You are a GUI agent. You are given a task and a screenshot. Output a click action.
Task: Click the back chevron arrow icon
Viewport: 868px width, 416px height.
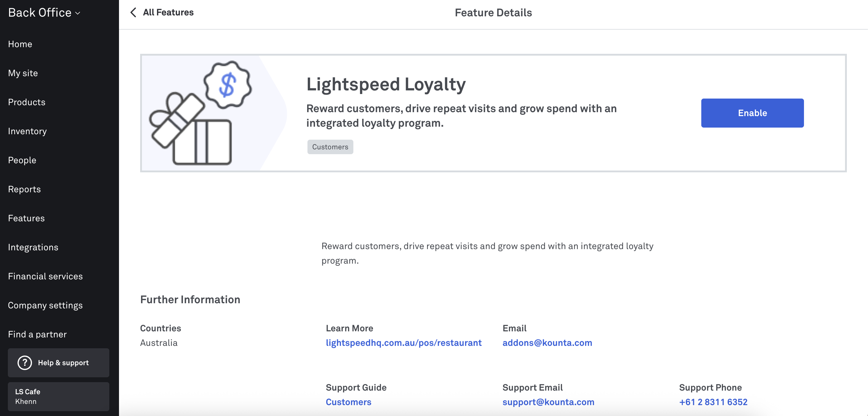133,12
